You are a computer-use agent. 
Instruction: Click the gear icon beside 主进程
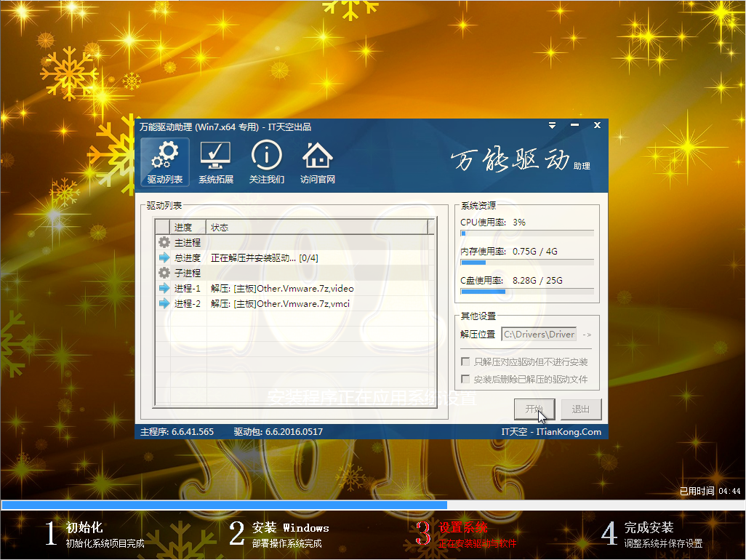[163, 242]
